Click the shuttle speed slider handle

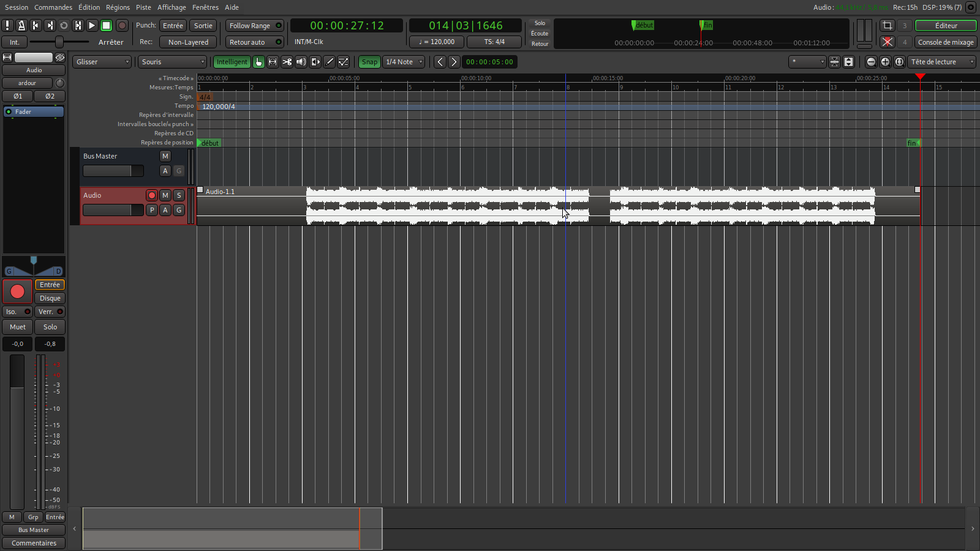(59, 42)
